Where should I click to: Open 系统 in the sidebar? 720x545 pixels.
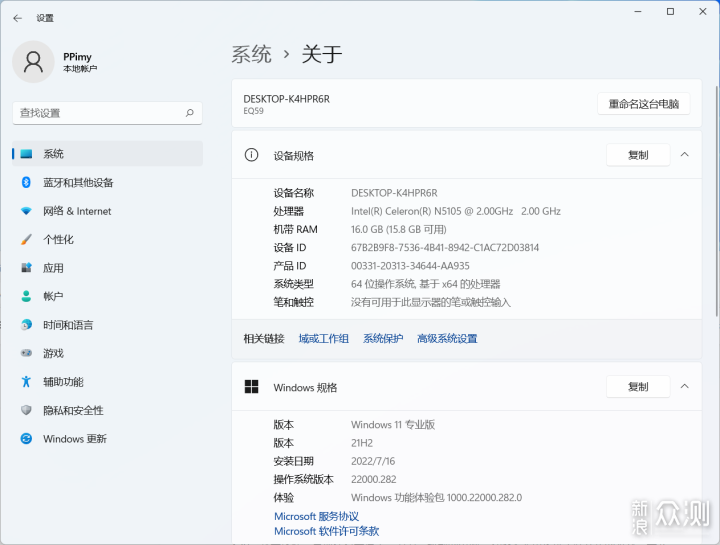point(107,153)
